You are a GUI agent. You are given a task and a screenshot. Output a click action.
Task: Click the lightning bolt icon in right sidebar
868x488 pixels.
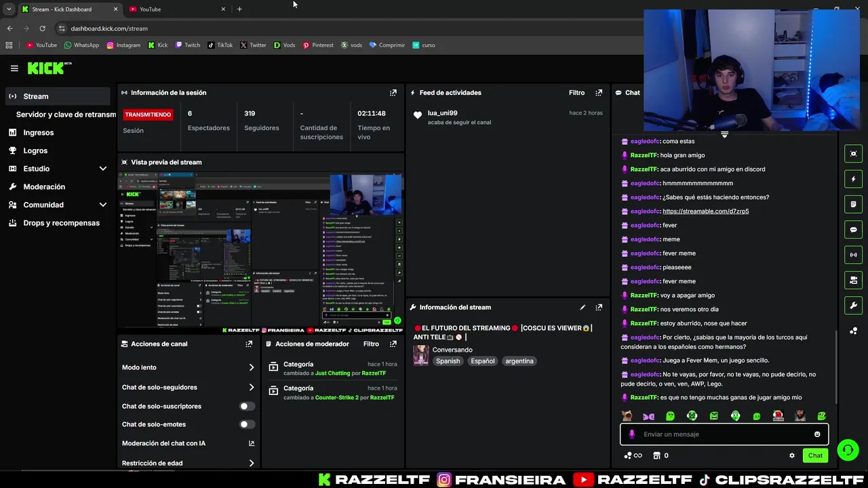[853, 179]
